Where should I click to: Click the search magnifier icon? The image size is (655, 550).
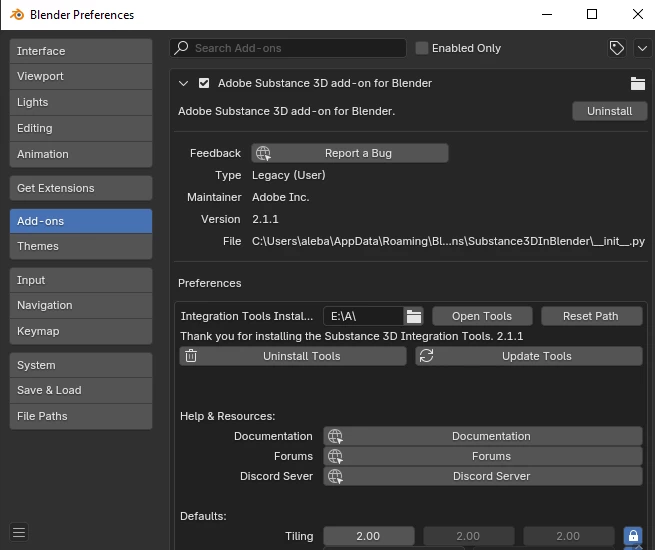[181, 48]
